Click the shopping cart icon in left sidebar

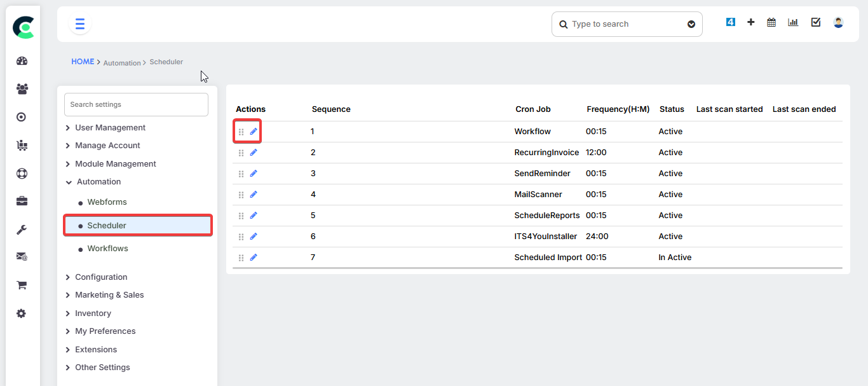pyautogui.click(x=22, y=286)
